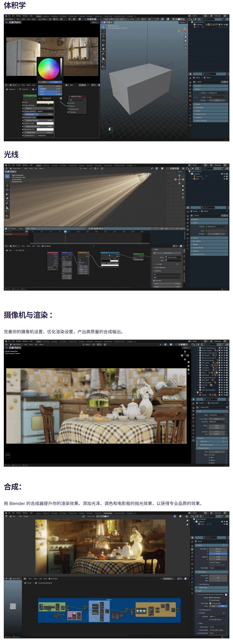Click the Backdrop button in the compositor header
The image size is (233, 644).
click(167, 578)
